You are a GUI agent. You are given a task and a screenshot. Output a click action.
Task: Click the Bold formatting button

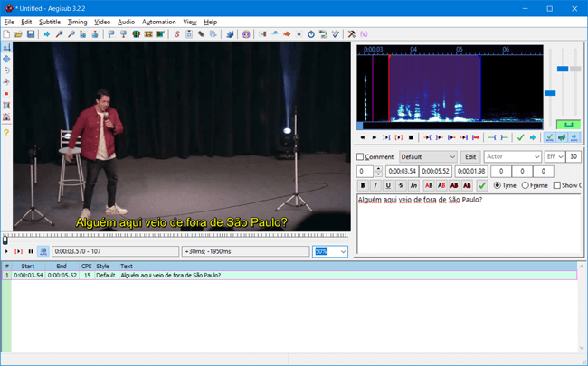click(x=362, y=185)
